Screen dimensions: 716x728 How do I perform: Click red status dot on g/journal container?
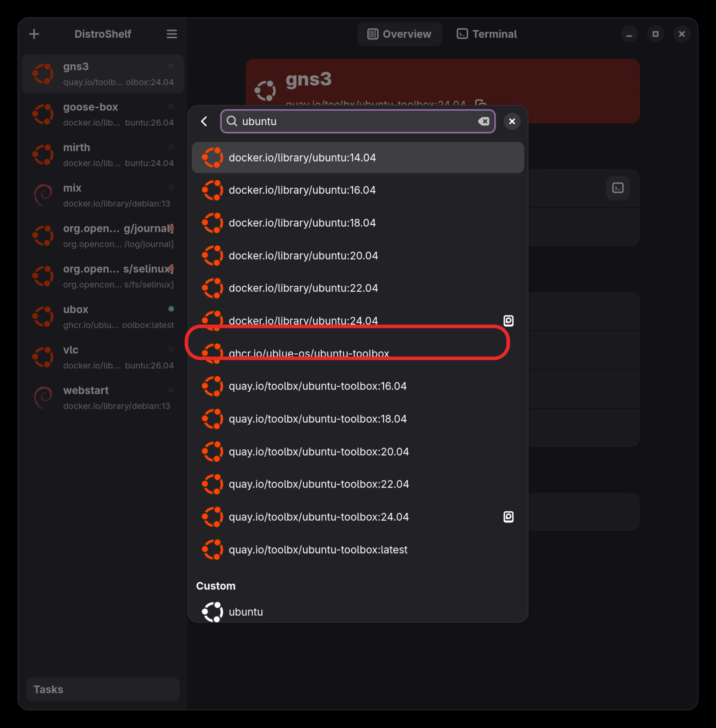(x=171, y=228)
